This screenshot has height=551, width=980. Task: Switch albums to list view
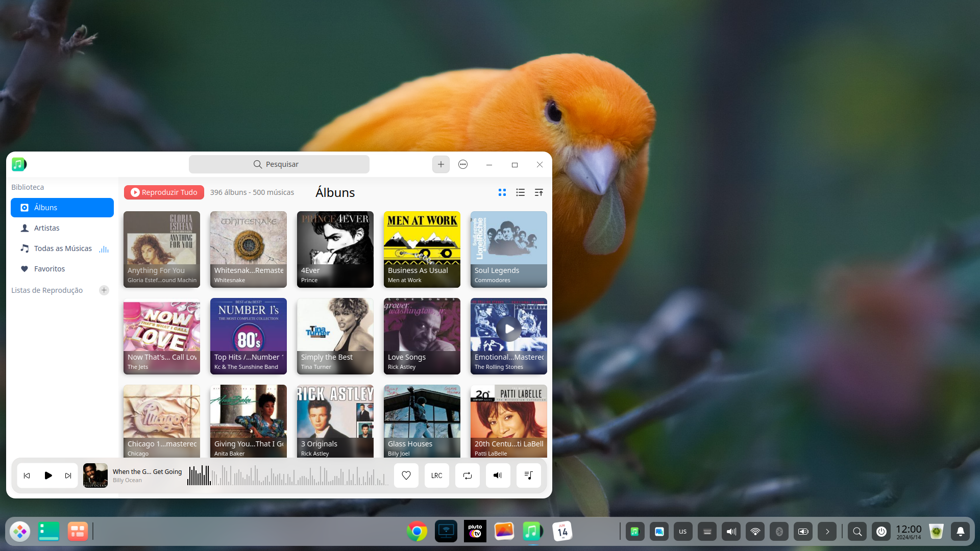click(520, 192)
